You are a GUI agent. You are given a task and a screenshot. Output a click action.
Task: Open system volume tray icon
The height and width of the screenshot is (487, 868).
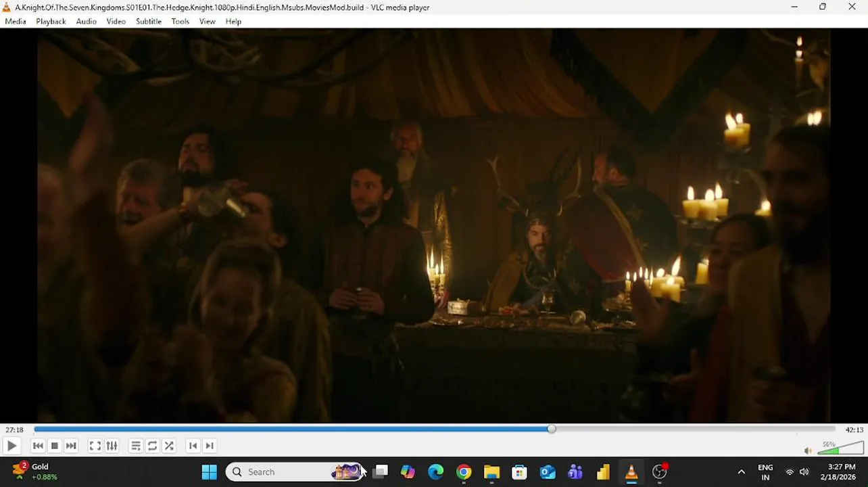tap(804, 472)
